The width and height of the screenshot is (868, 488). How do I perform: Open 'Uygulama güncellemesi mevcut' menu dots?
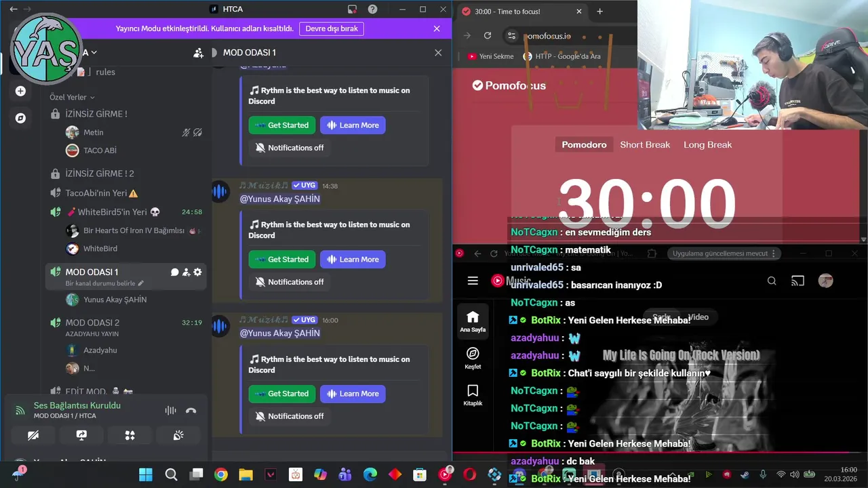click(x=773, y=253)
